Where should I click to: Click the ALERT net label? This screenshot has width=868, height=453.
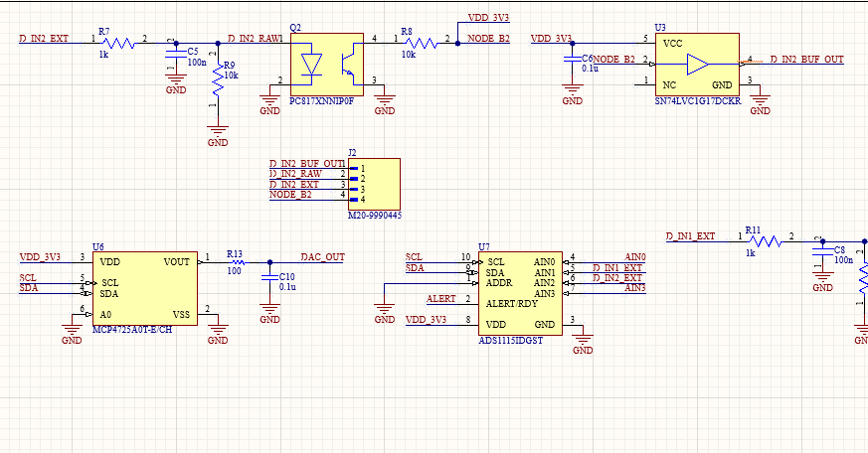[441, 299]
